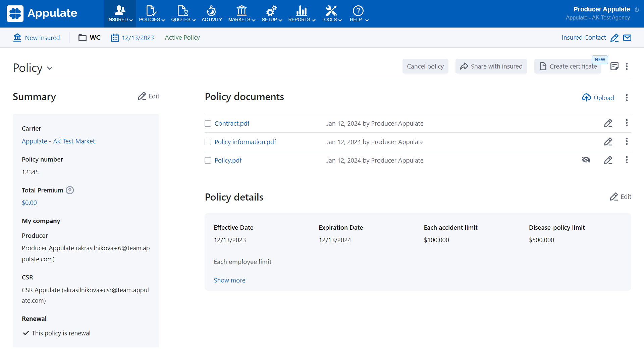
Task: Click the Total Premium help icon
Action: click(x=70, y=190)
